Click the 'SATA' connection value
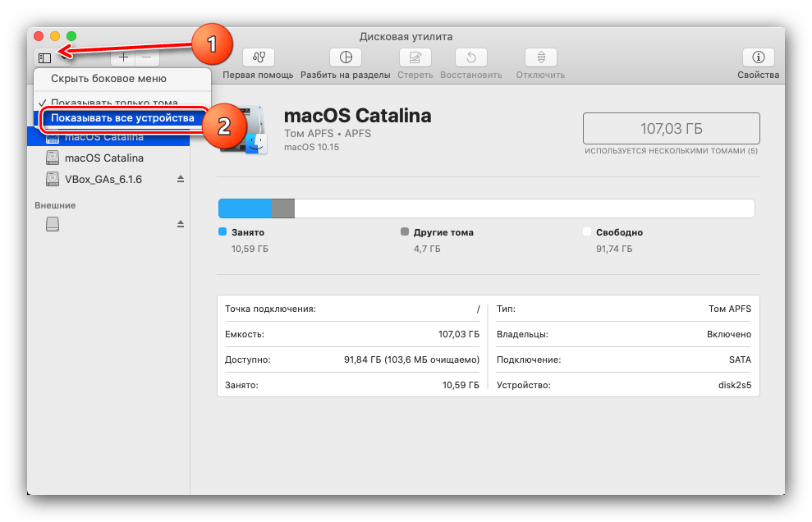Image resolution: width=812 pixels, height=522 pixels. (x=740, y=360)
